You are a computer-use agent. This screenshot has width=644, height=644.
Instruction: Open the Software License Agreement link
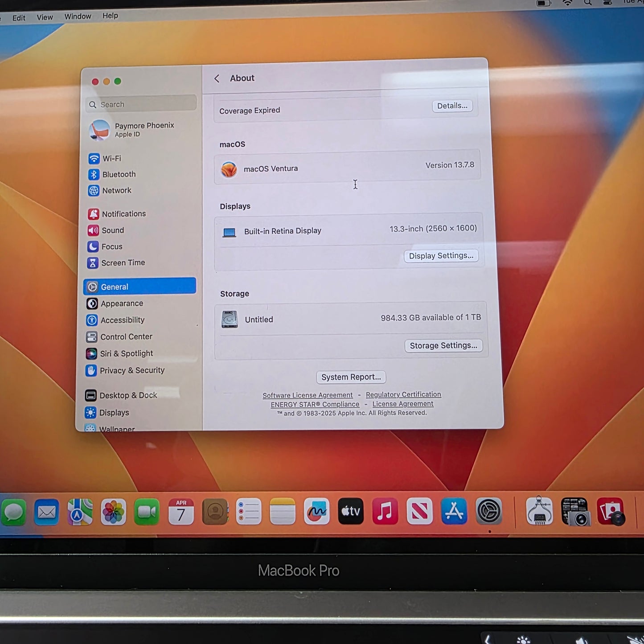click(308, 395)
